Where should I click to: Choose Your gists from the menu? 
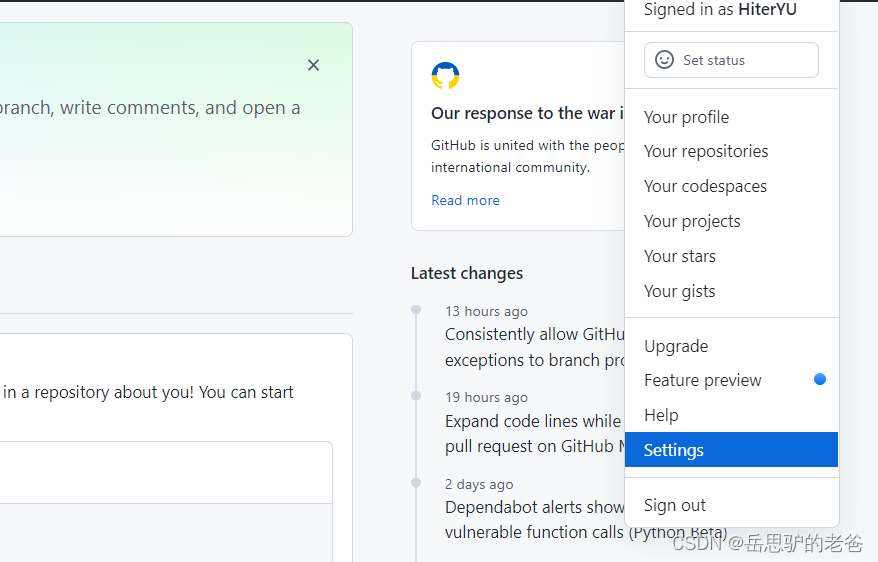pos(731,292)
